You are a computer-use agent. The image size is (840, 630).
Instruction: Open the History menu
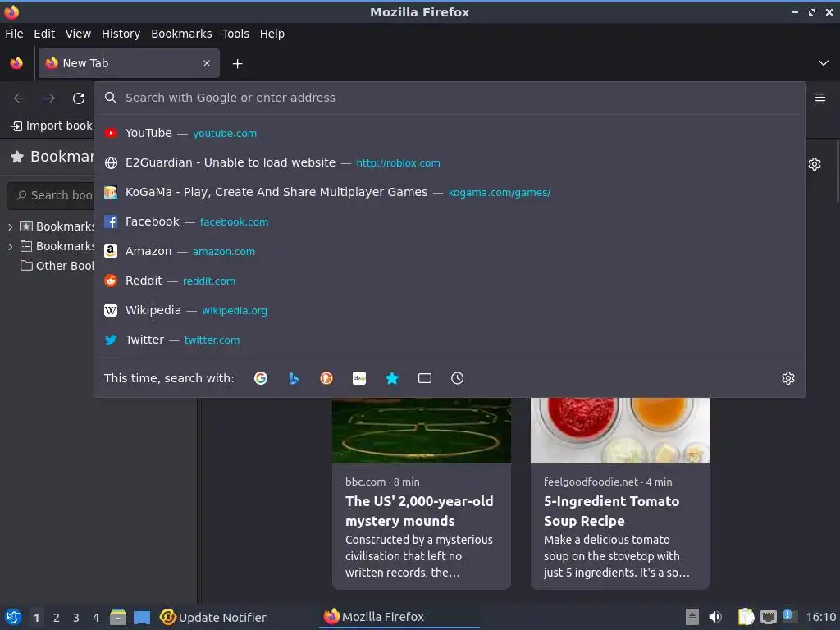click(x=121, y=34)
